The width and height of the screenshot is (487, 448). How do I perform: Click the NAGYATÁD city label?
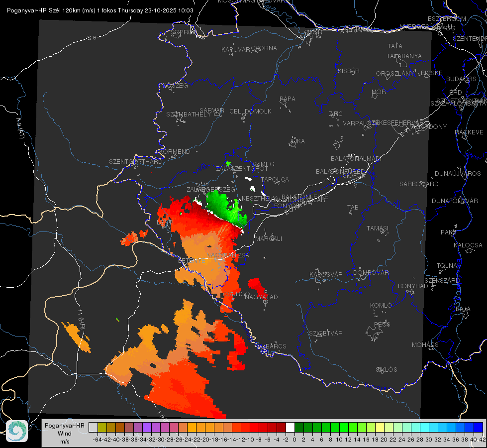[x=261, y=297]
